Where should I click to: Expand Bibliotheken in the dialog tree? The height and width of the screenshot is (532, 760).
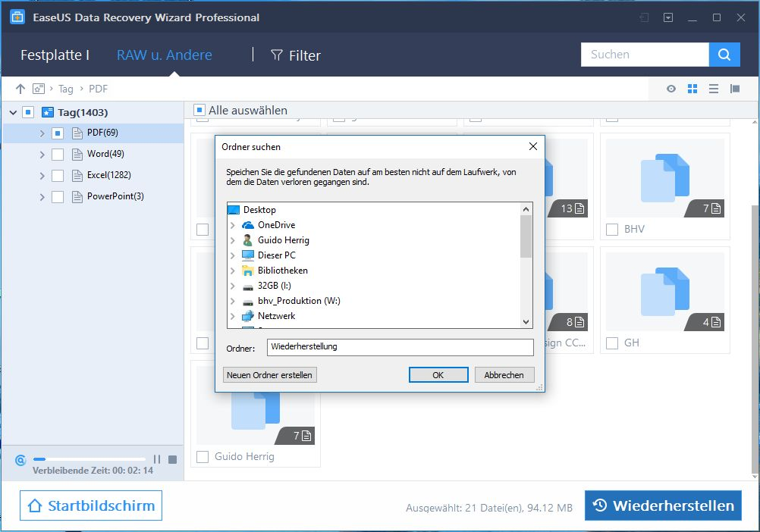click(x=233, y=271)
